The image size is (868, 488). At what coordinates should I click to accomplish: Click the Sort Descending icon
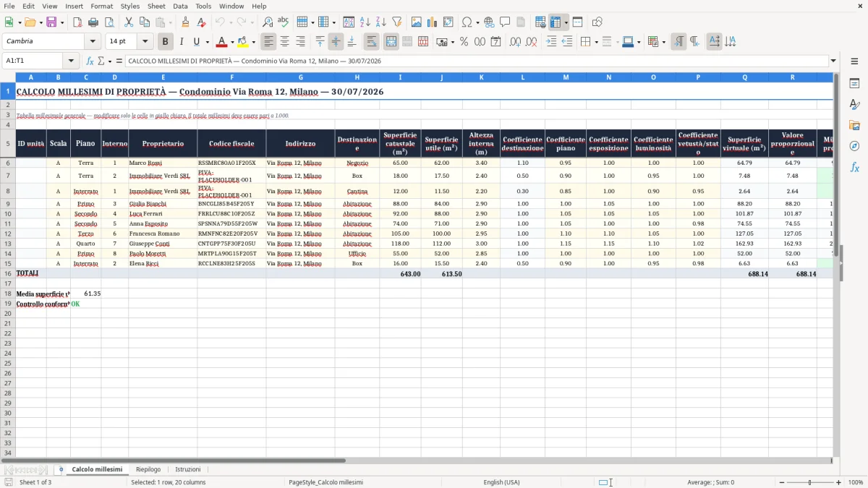pyautogui.click(x=380, y=22)
